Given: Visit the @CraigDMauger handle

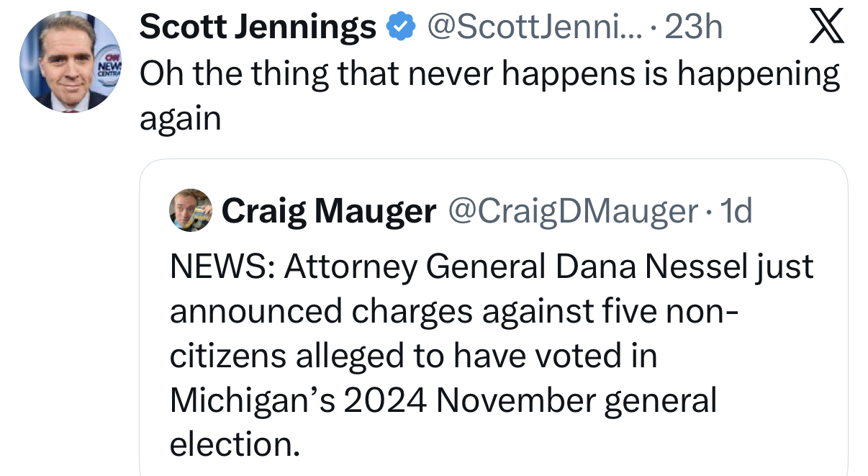Looking at the screenshot, I should (573, 211).
